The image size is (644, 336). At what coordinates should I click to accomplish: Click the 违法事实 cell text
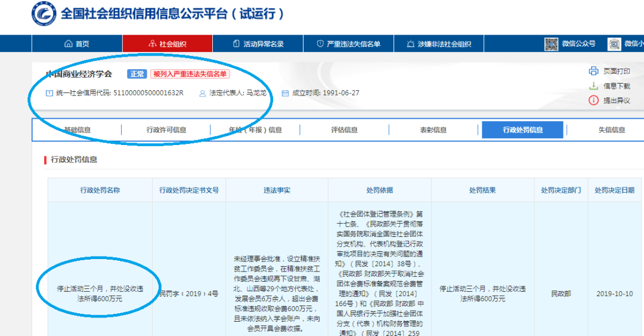(x=277, y=294)
